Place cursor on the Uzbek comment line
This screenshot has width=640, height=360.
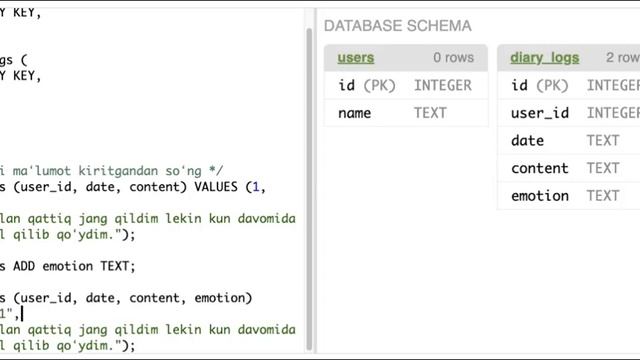click(111, 171)
